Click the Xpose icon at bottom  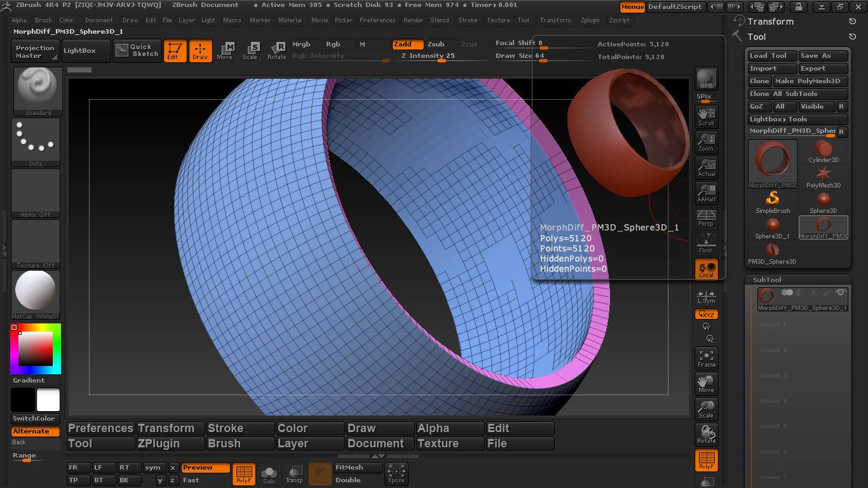(x=396, y=473)
